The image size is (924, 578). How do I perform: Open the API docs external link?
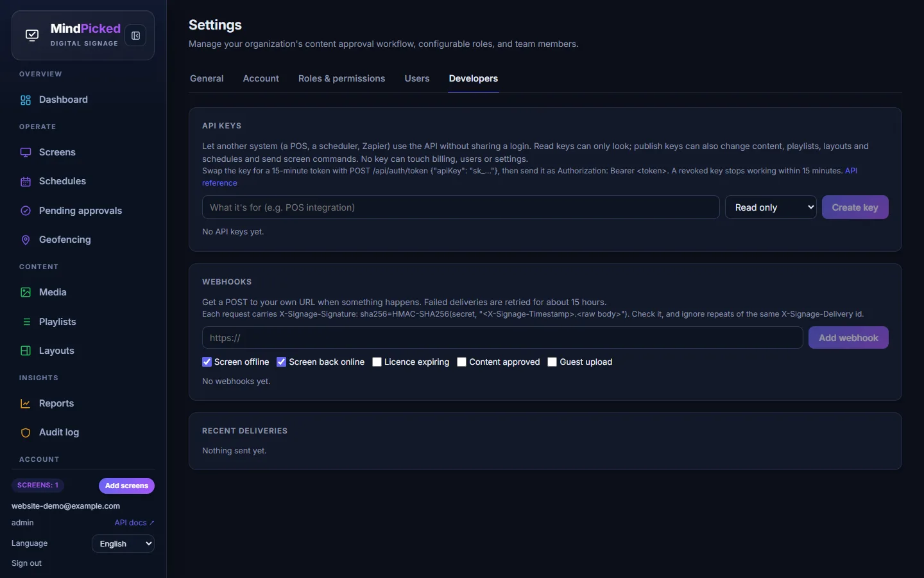134,523
